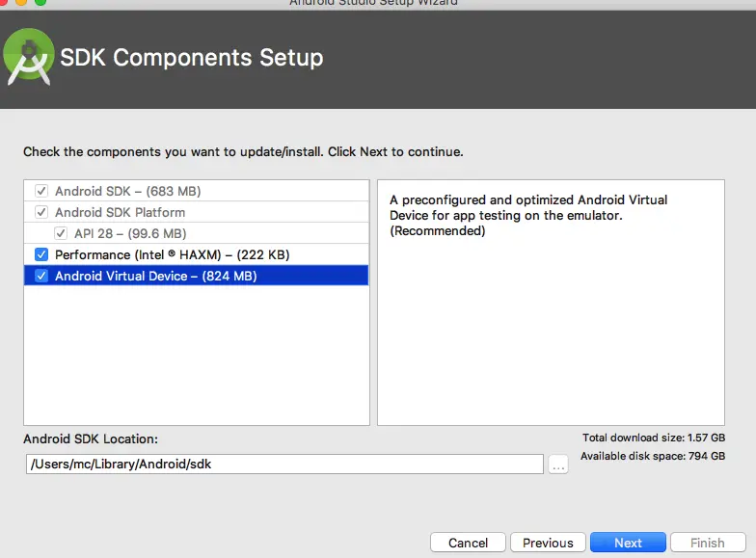
Task: Open the SDK location browse (...) button
Action: pos(558,465)
